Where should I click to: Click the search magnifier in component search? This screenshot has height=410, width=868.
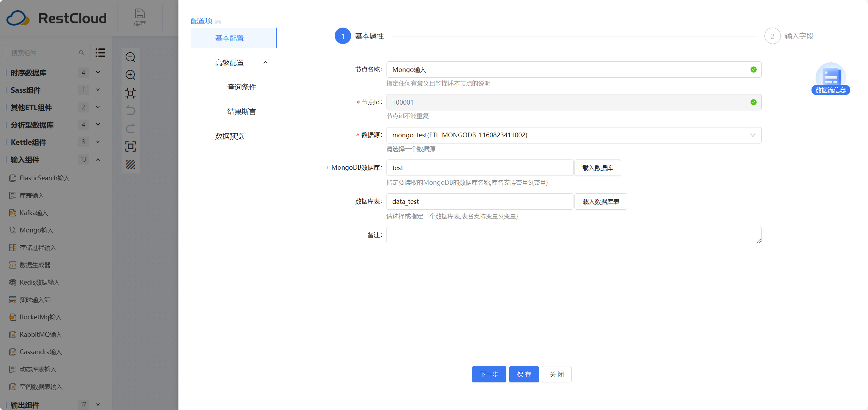point(82,53)
